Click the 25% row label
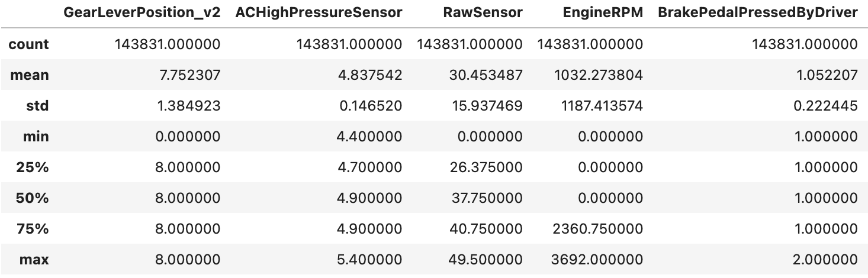This screenshot has height=278, width=868. click(x=34, y=167)
